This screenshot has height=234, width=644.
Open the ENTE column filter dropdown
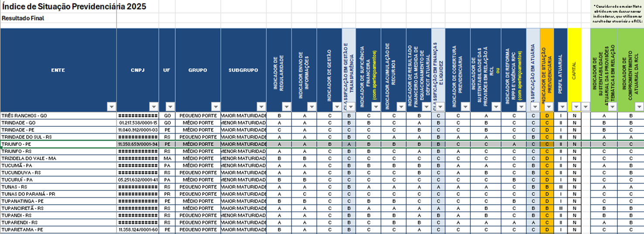point(111,107)
